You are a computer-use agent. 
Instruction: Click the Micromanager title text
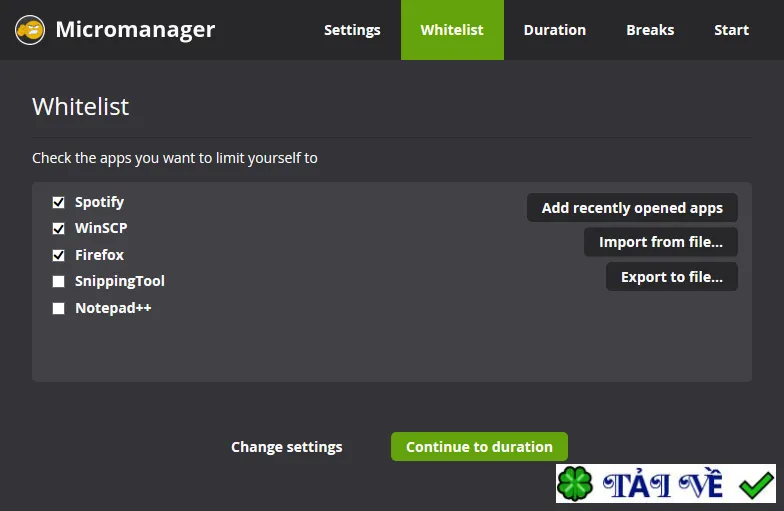135,30
